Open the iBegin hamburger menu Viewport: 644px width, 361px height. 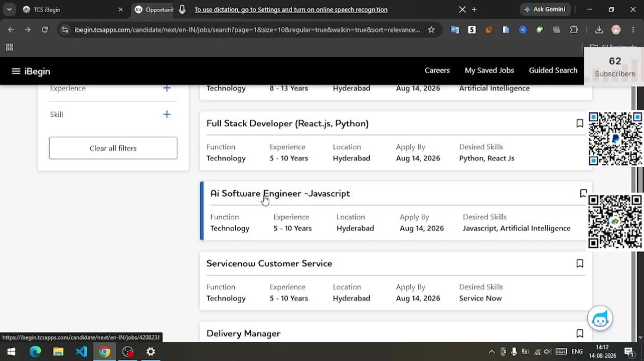pos(16,71)
